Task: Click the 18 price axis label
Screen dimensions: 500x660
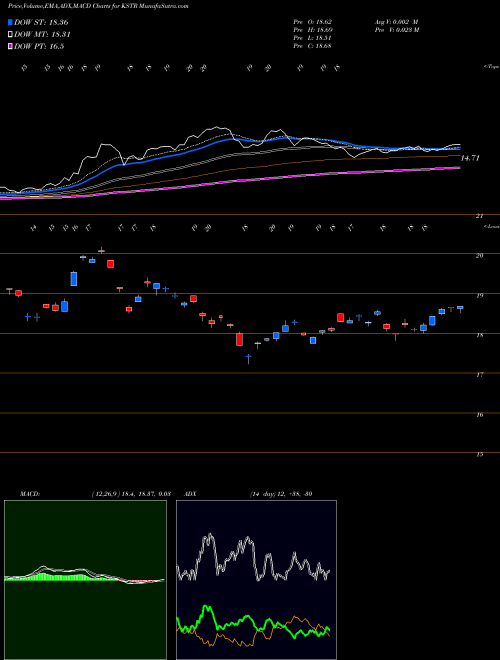Action: coord(479,335)
